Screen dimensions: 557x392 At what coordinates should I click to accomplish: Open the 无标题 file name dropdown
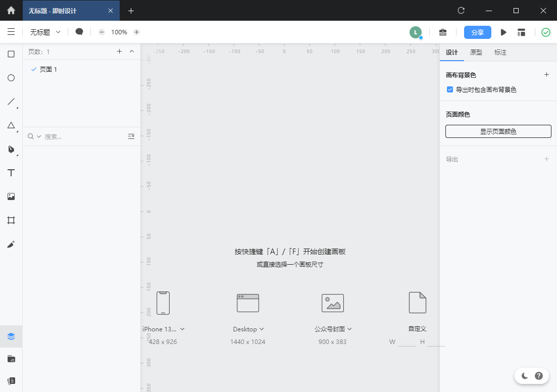click(x=45, y=32)
